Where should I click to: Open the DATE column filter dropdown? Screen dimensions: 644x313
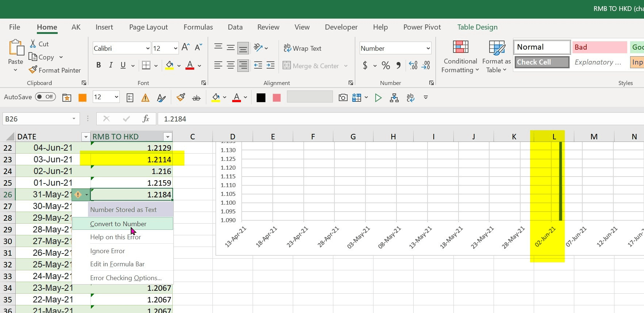click(x=86, y=137)
